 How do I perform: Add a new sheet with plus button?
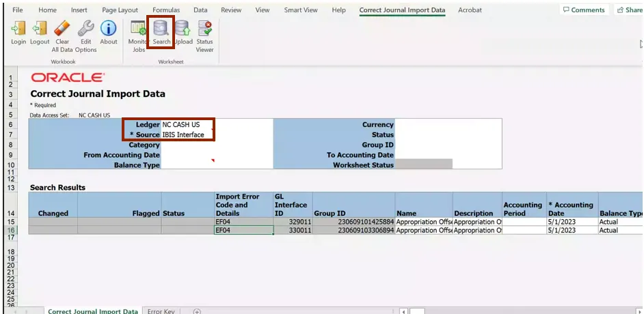pyautogui.click(x=197, y=311)
